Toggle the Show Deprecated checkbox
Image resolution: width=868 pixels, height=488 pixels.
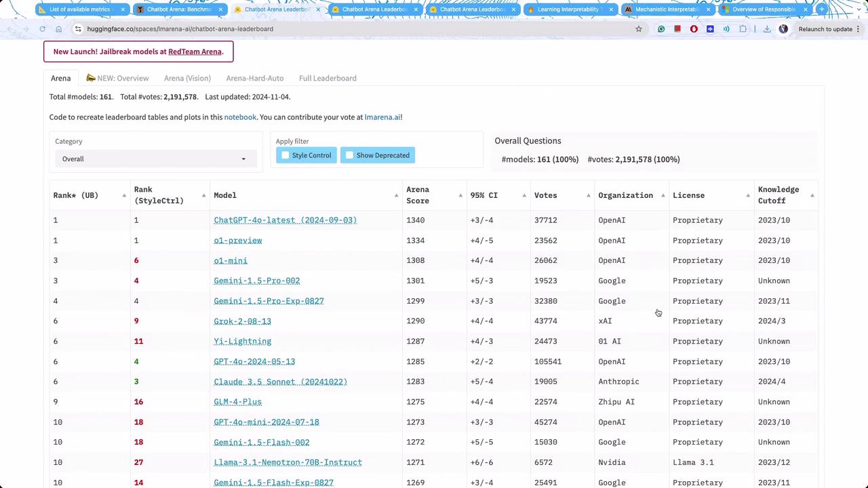350,155
